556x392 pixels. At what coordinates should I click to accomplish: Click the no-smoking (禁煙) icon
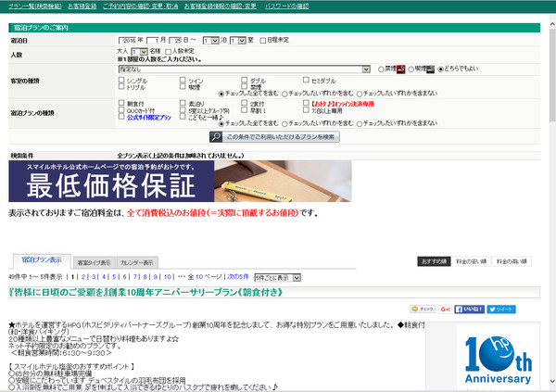click(x=400, y=70)
